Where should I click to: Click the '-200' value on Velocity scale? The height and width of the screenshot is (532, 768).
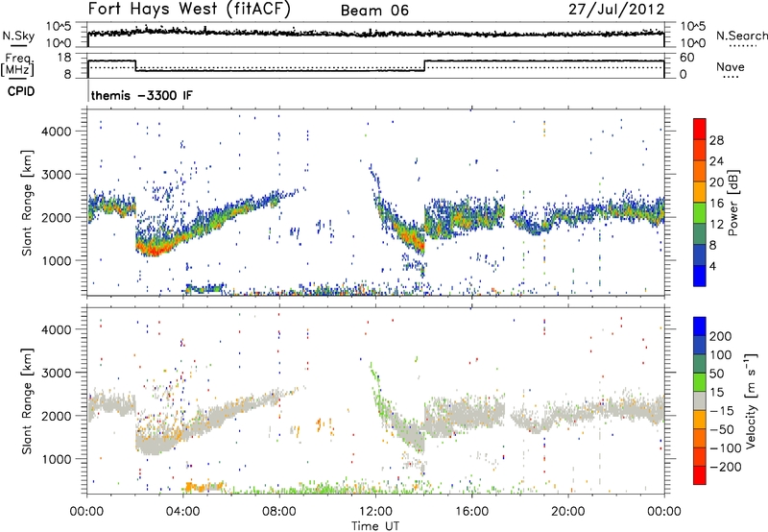[725, 467]
